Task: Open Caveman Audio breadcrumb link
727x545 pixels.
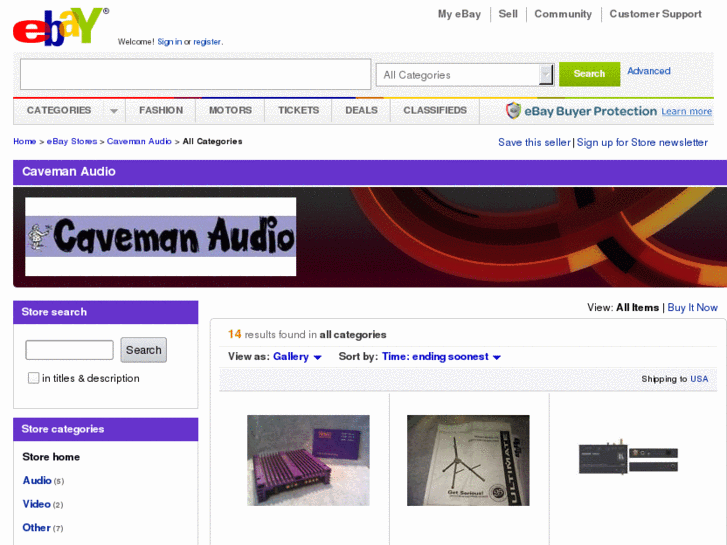Action: [x=139, y=141]
